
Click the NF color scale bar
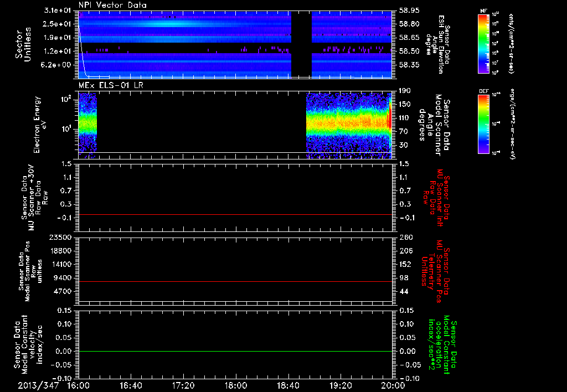tap(483, 44)
